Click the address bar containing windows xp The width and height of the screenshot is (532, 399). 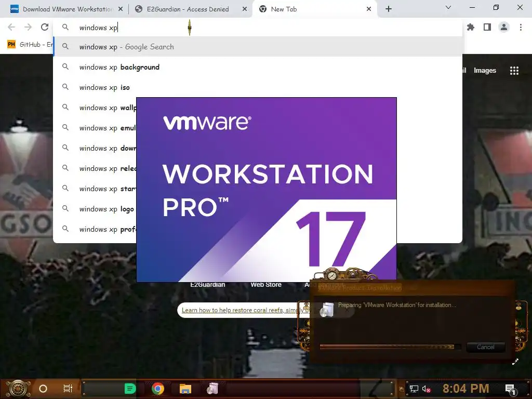click(258, 28)
